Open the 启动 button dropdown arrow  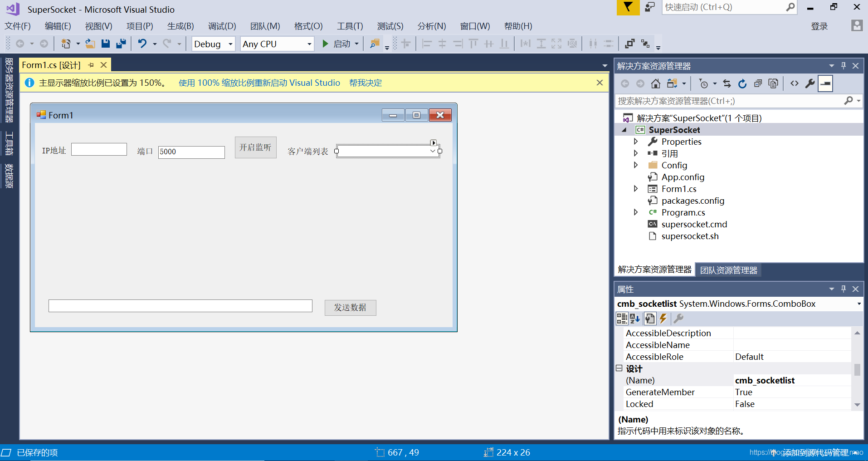357,44
